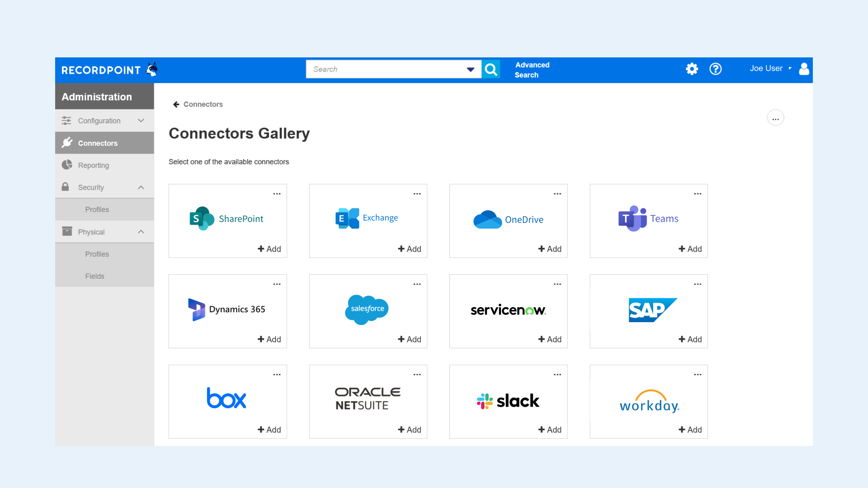Open settings with the gear icon
868x488 pixels.
[x=692, y=69]
